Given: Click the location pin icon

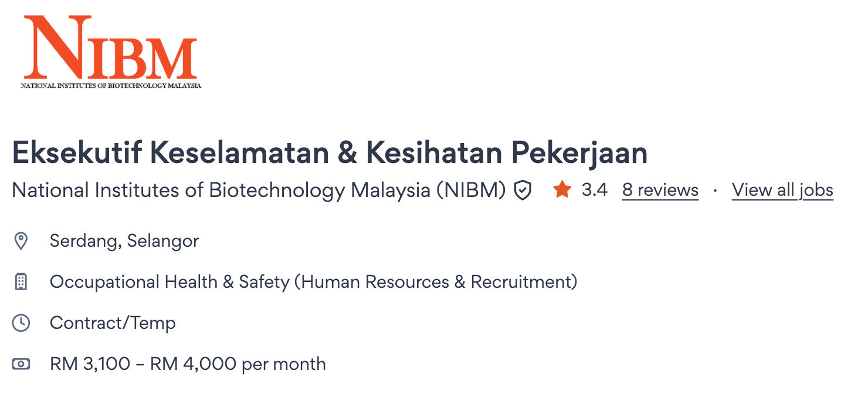Looking at the screenshot, I should (x=21, y=241).
